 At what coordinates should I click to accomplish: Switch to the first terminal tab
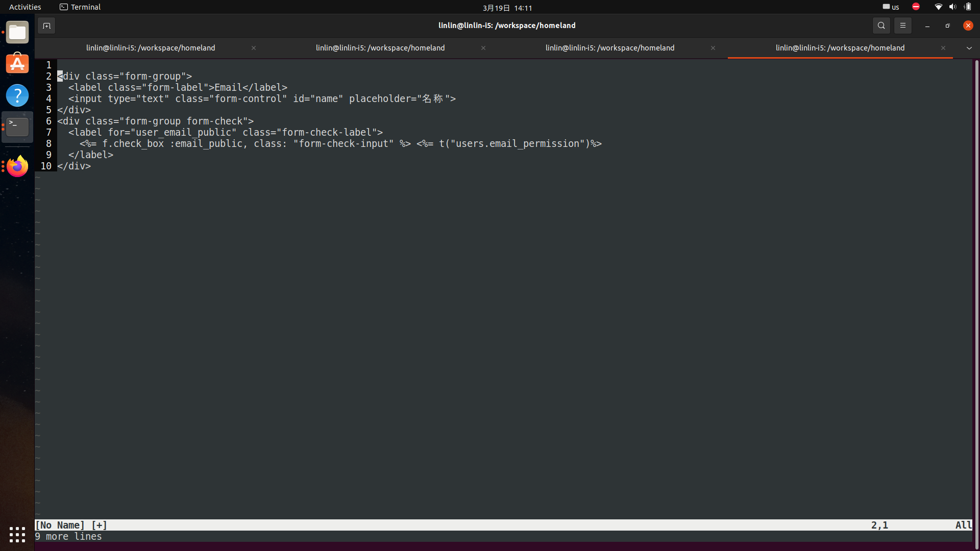coord(151,48)
